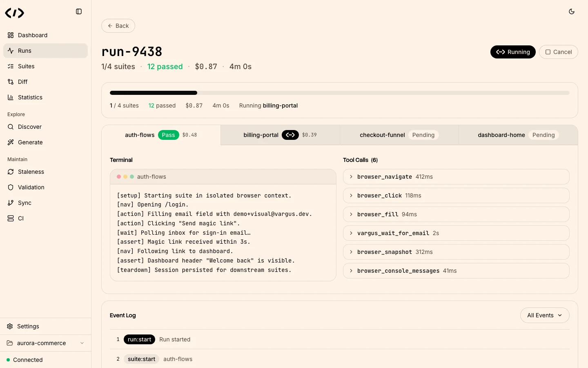Open the Validation section
Viewport: 588px width, 368px height.
pos(31,187)
